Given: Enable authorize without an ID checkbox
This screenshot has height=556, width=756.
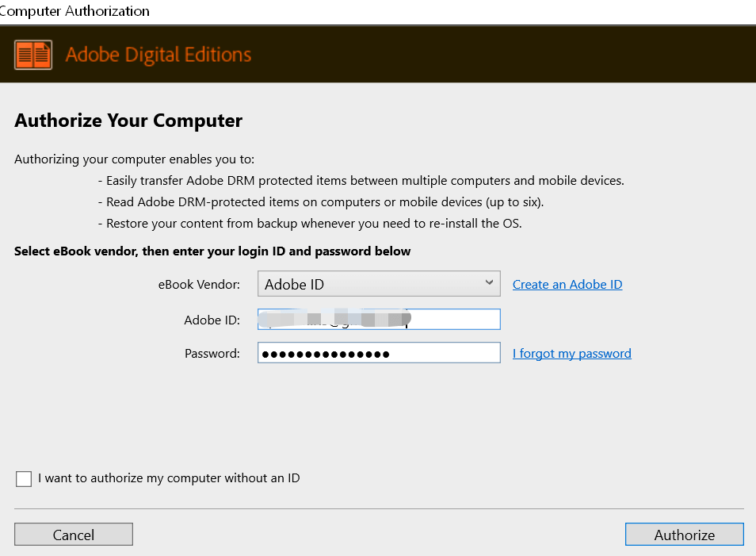Looking at the screenshot, I should point(24,479).
